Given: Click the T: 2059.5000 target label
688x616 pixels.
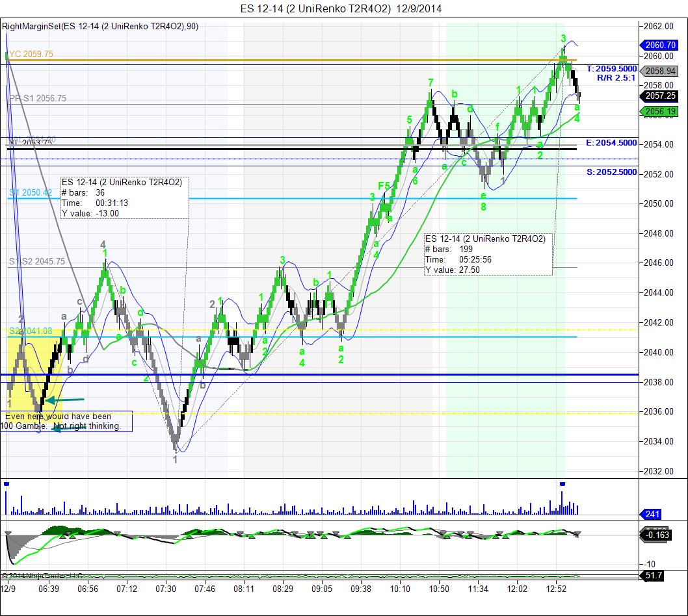Looking at the screenshot, I should click(612, 69).
